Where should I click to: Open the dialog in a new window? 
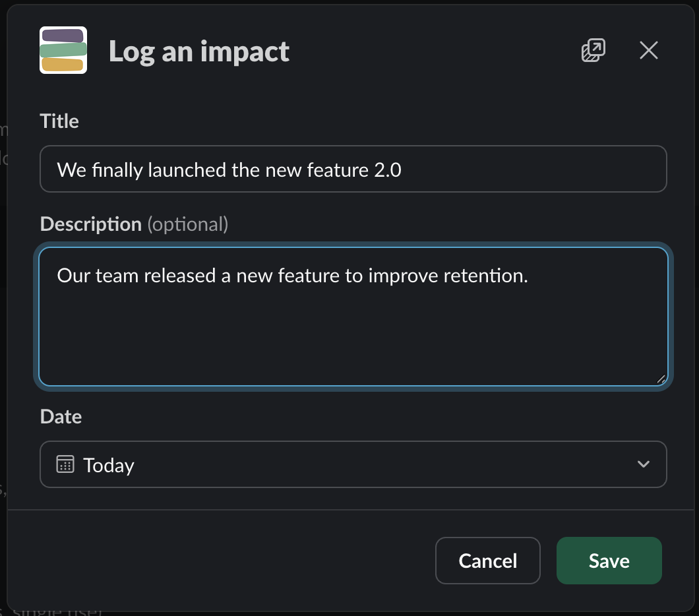(593, 50)
